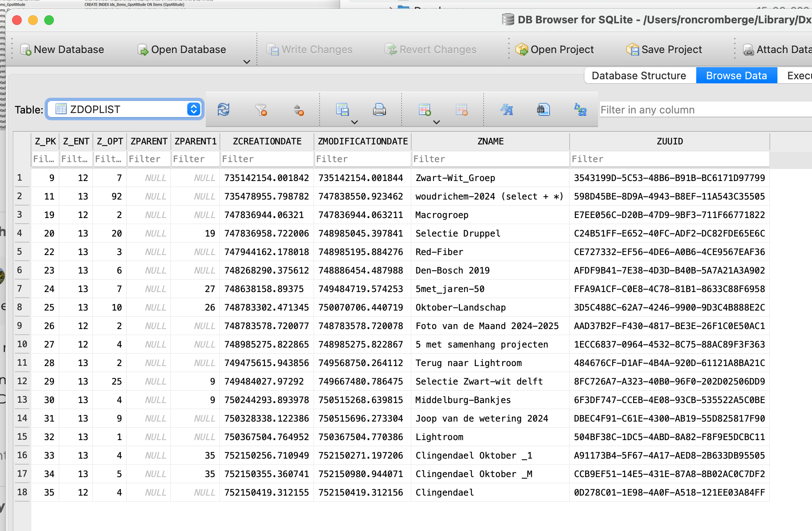Viewport: 812px width, 531px height.
Task: Click the ZPARENT1 filter field
Action: [x=195, y=159]
